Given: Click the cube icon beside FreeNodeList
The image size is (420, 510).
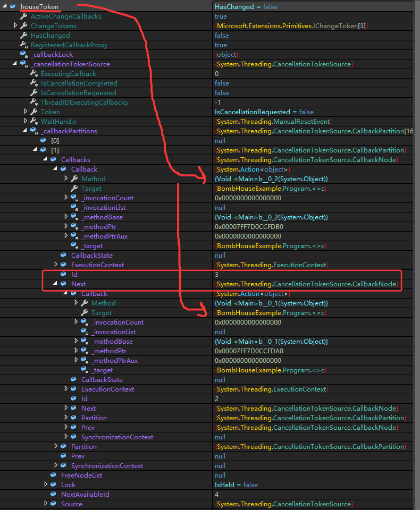Looking at the screenshot, I should click(x=53, y=475).
